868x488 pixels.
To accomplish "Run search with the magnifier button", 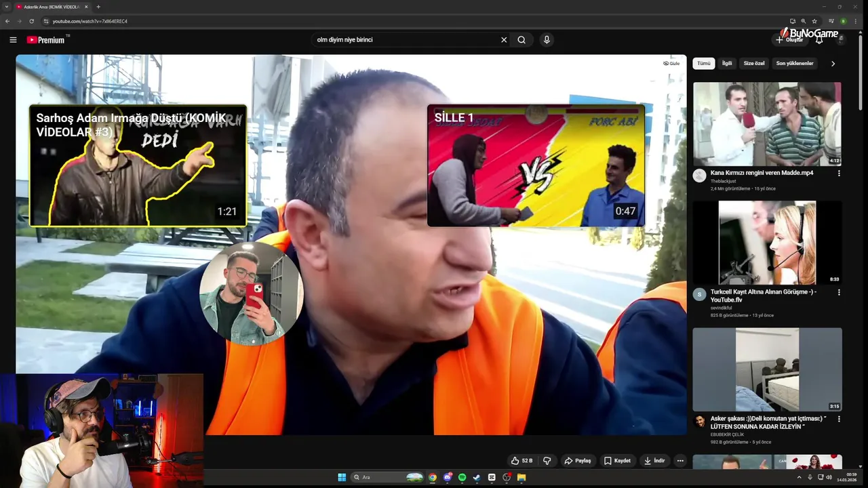I will [521, 40].
